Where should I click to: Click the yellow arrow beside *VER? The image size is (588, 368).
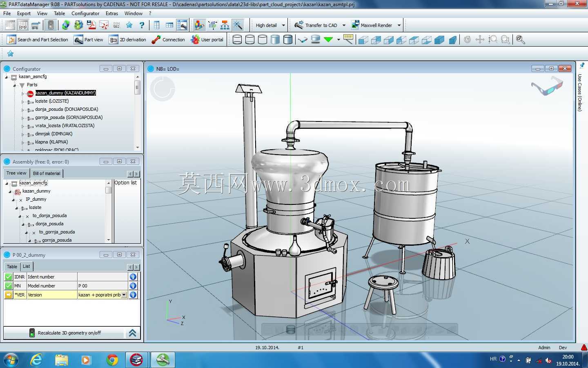click(8, 295)
